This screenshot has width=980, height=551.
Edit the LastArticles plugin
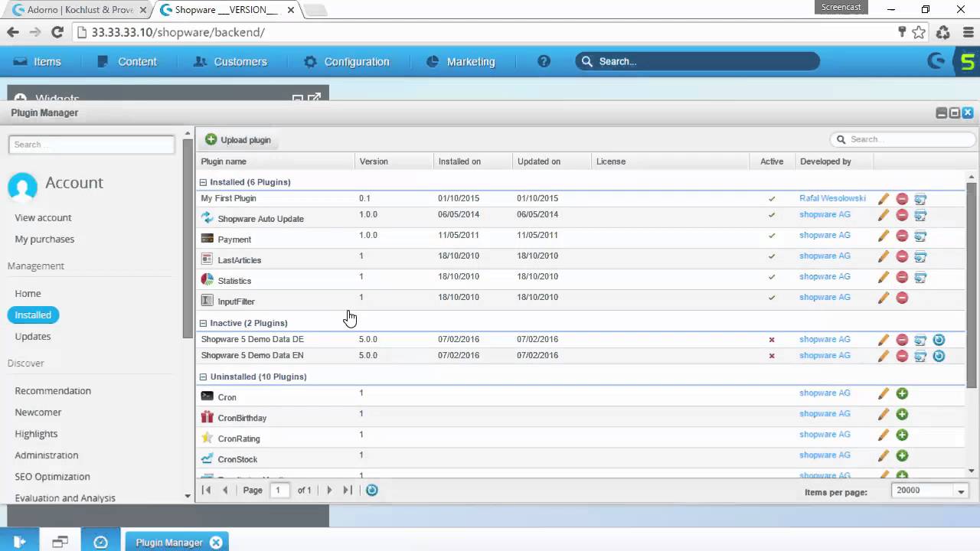tap(884, 257)
